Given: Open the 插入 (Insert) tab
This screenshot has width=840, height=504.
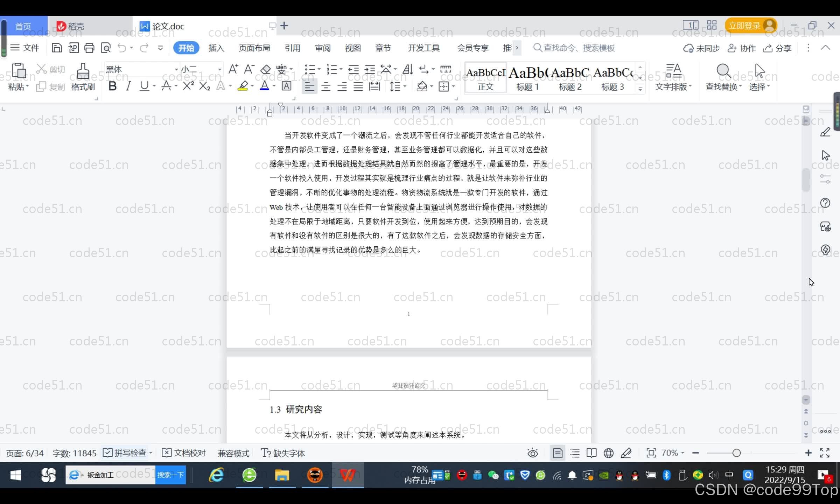Looking at the screenshot, I should 216,48.
